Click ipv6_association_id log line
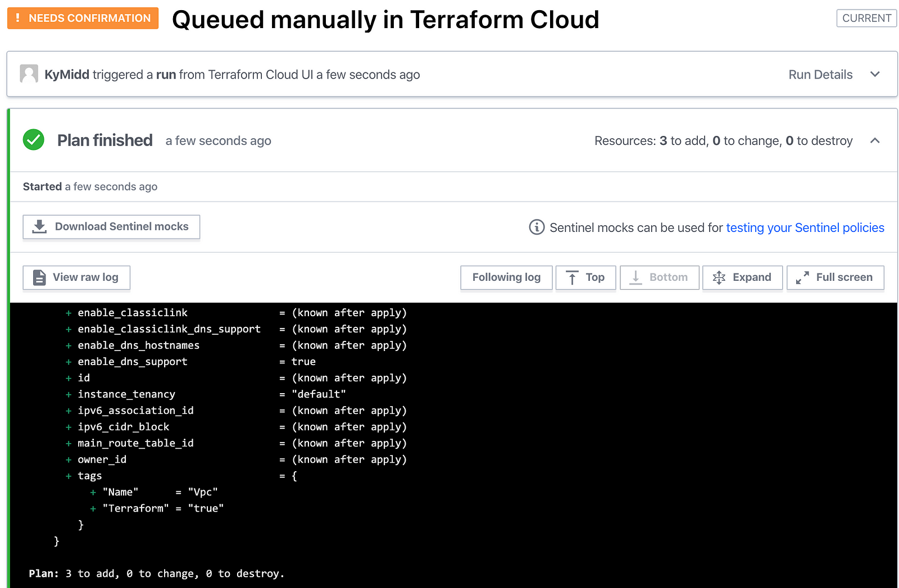Image resolution: width=899 pixels, height=588 pixels. coord(236,411)
